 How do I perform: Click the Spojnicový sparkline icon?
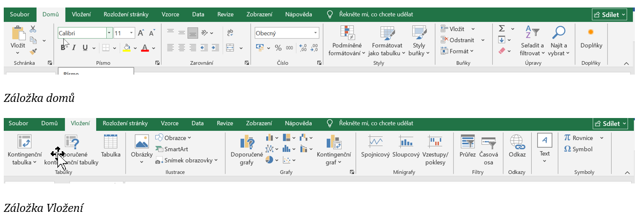point(375,148)
